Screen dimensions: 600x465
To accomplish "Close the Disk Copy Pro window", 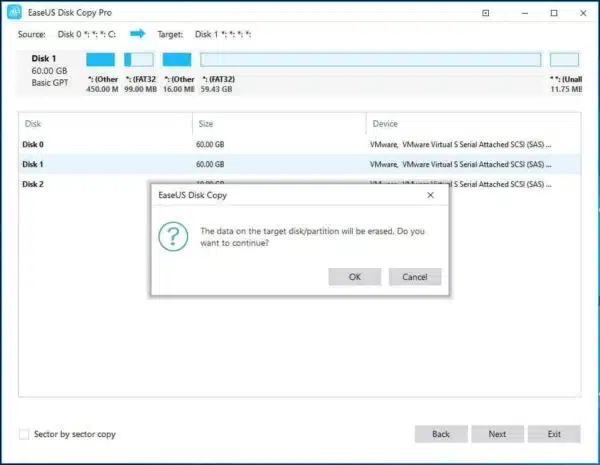I will tap(583, 13).
